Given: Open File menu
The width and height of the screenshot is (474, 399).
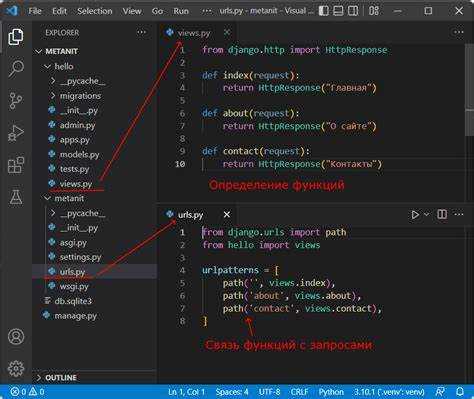Looking at the screenshot, I should 35,11.
